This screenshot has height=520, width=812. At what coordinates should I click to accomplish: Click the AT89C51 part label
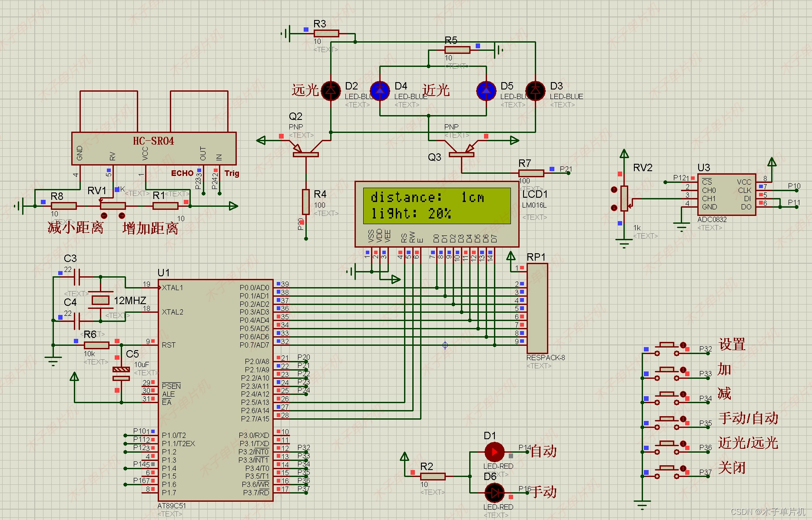point(172,506)
